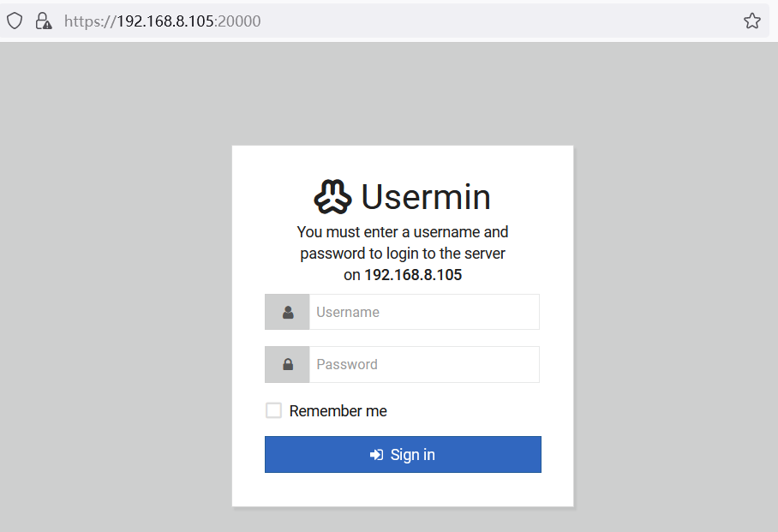This screenshot has height=532, width=778.
Task: Click the tracking protection shield icon
Action: (x=15, y=21)
